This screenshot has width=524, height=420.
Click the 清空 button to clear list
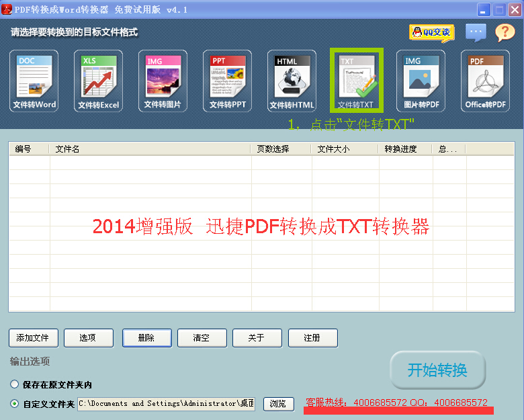202,338
